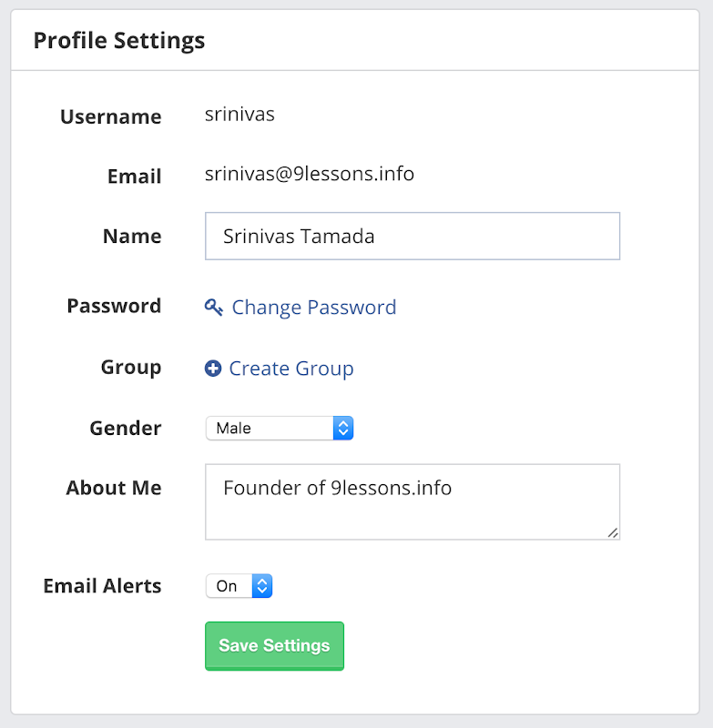Focus the Name input with Srinivas Tamada
Screen dimensions: 713x728
[x=412, y=237]
